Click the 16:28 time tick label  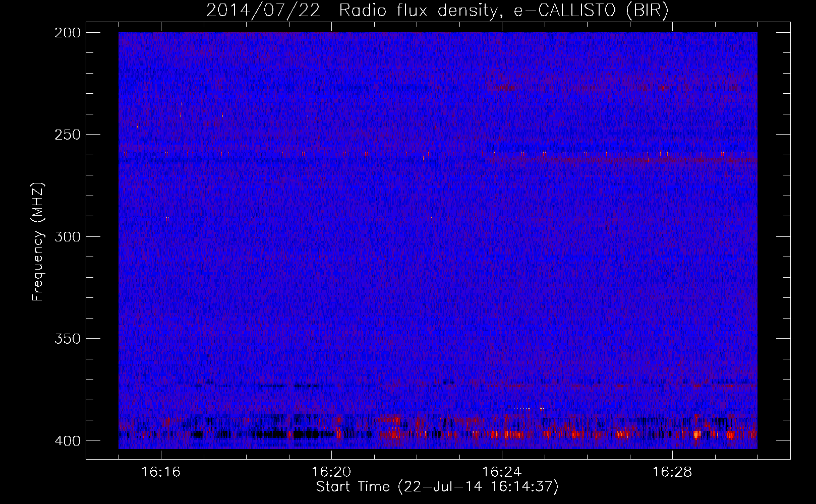[672, 472]
